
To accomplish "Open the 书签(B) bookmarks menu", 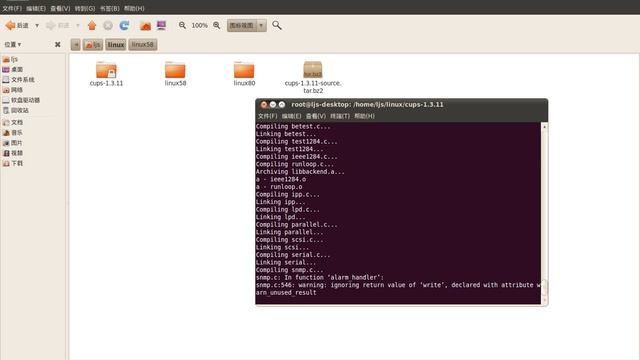I will (x=109, y=8).
